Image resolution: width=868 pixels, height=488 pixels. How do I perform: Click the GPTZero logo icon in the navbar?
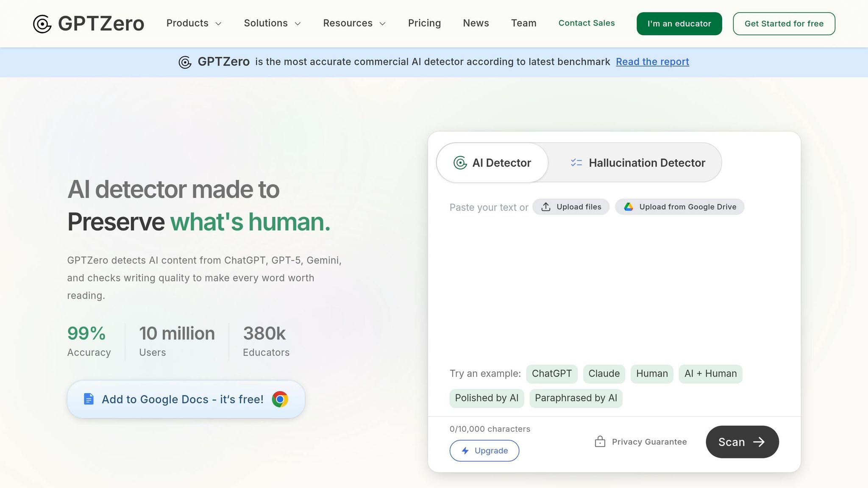42,23
